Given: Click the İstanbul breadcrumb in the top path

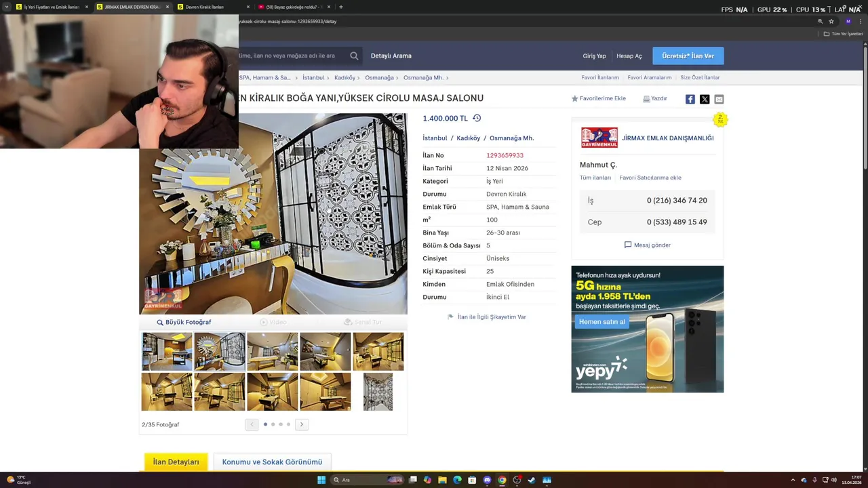Looking at the screenshot, I should pos(313,77).
